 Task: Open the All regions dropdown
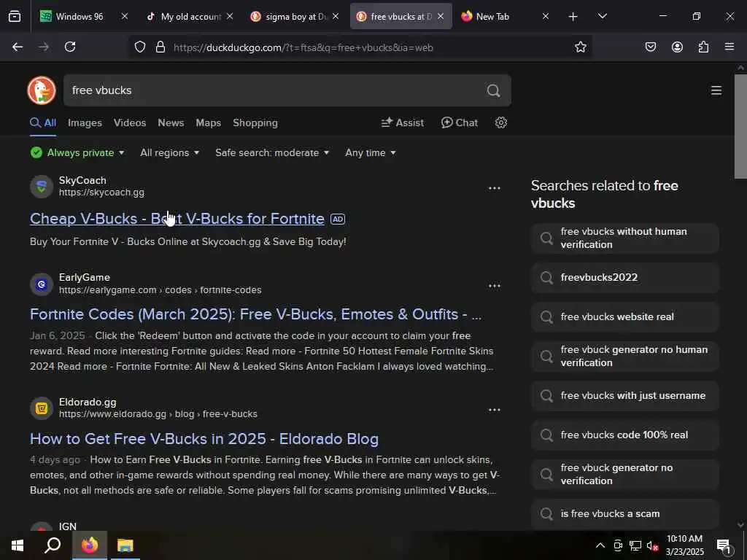169,152
